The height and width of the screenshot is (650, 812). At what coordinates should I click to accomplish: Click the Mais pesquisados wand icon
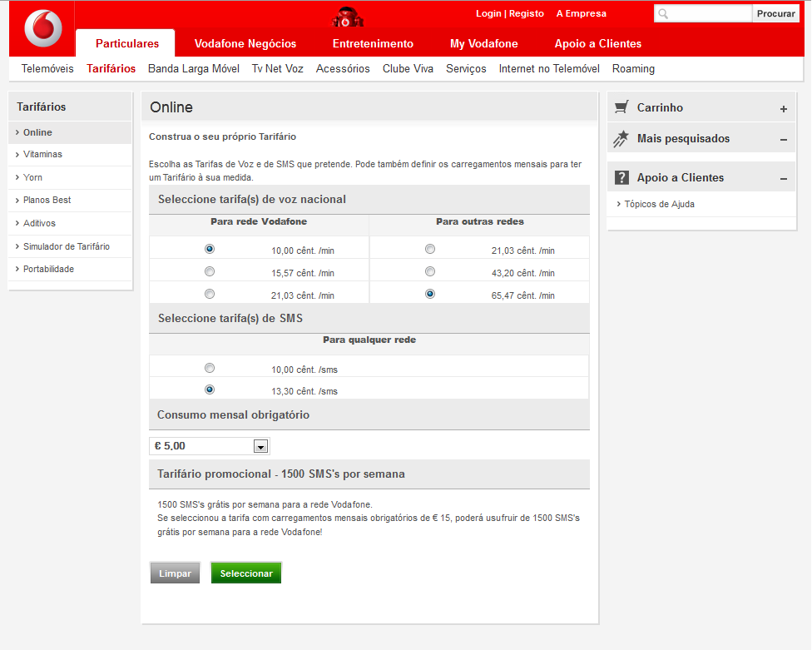[620, 140]
